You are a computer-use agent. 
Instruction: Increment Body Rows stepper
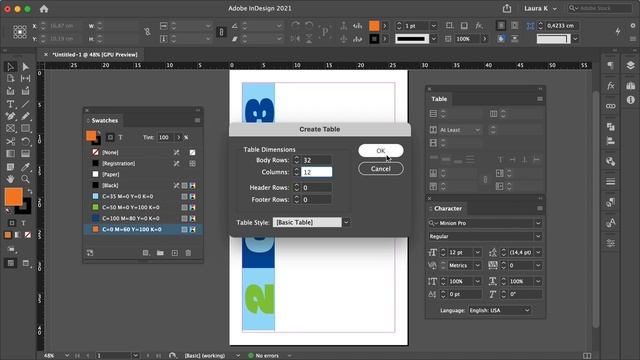tap(297, 158)
